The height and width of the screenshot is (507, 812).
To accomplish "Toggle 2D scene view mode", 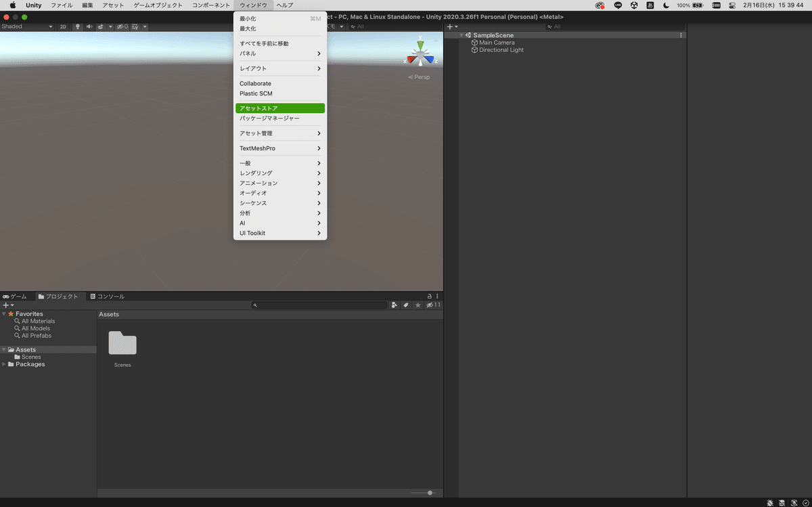I will coord(63,26).
